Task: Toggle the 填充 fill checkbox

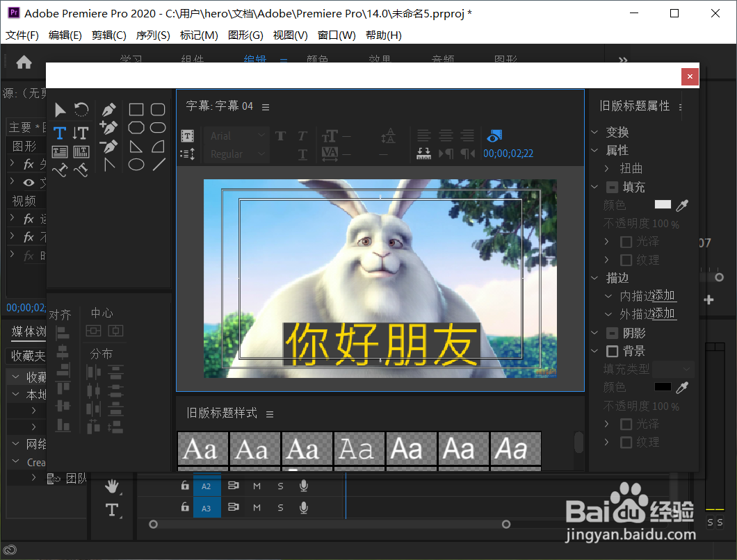Action: (x=612, y=188)
